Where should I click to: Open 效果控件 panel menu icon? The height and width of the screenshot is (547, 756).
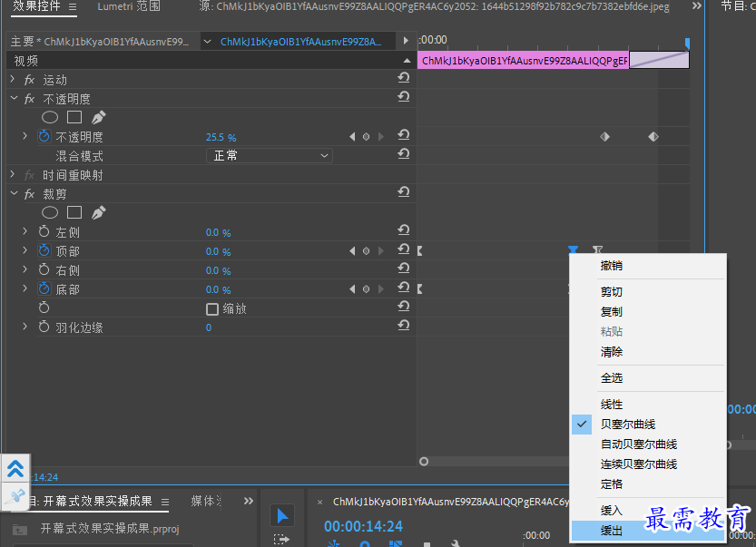click(73, 7)
